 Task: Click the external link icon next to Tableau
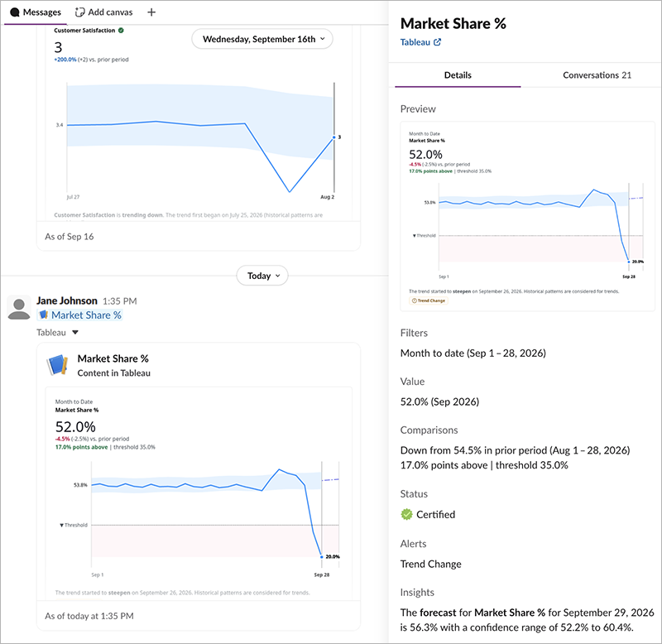pyautogui.click(x=438, y=42)
